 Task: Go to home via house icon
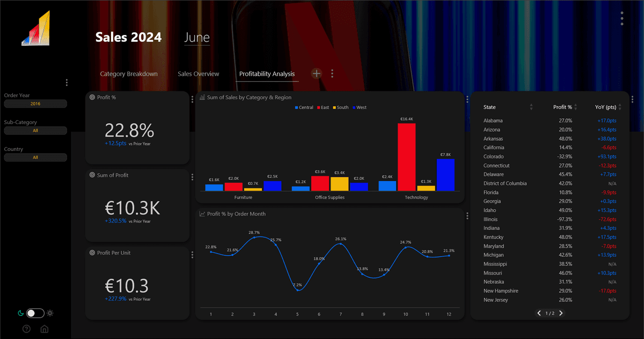point(45,329)
